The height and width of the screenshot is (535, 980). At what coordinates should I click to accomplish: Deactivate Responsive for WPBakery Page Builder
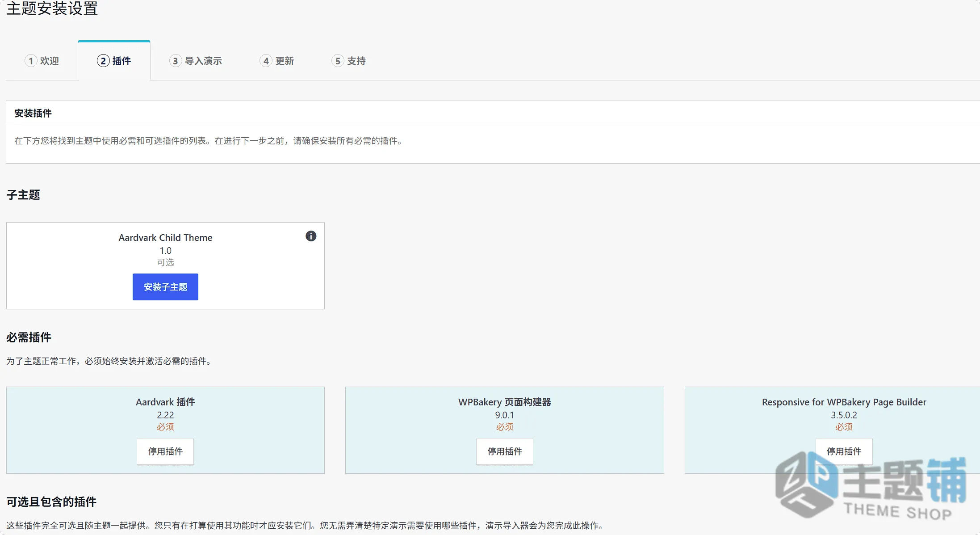[844, 451]
